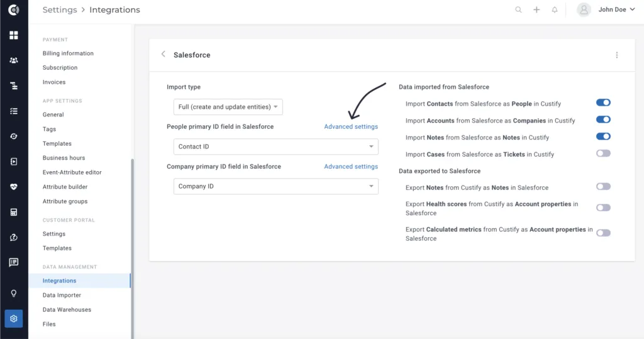The width and height of the screenshot is (644, 339).
Task: Open Attribute groups
Action: [65, 201]
